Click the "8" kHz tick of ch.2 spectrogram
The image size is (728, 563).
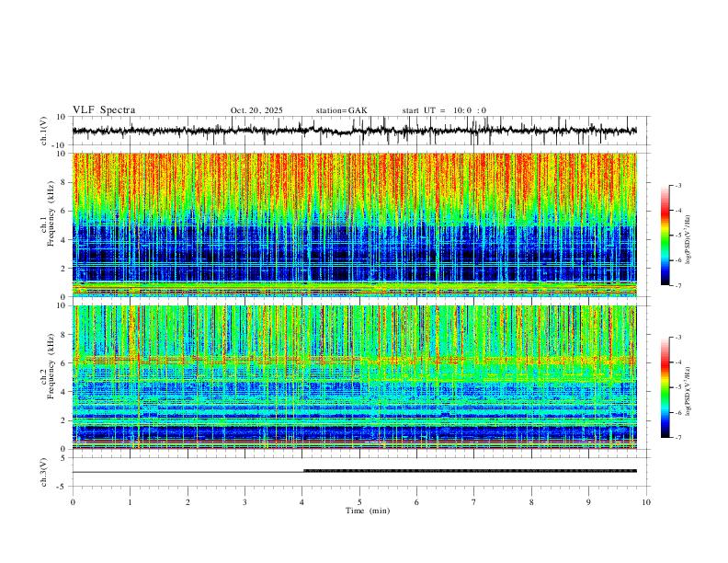tap(64, 335)
